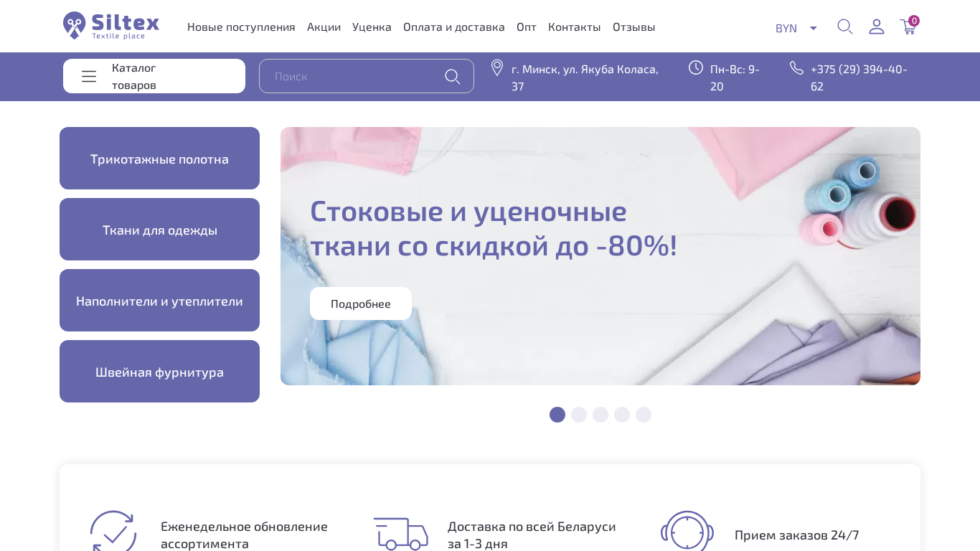Viewport: 980px width, 551px height.
Task: Select the Трикотажные полотна category
Action: coord(159,159)
